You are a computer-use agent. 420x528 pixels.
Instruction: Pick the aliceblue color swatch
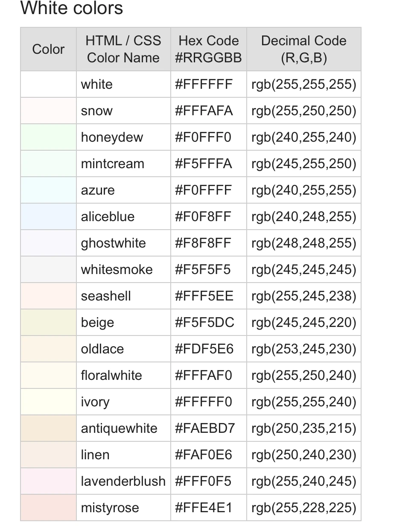click(48, 216)
